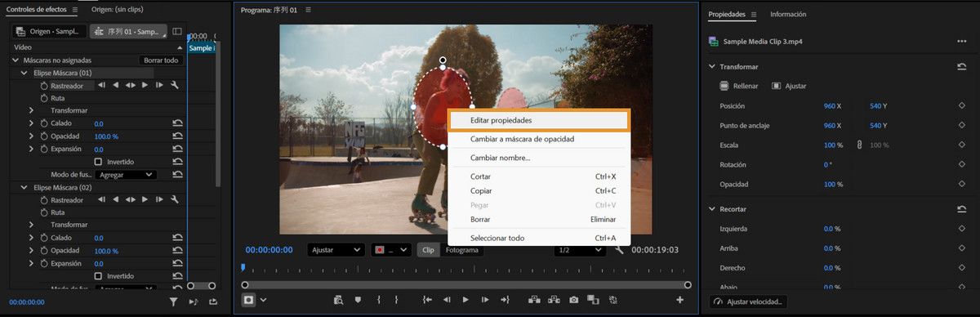Reset Calado of Elipse Máscara (01)

point(177,123)
